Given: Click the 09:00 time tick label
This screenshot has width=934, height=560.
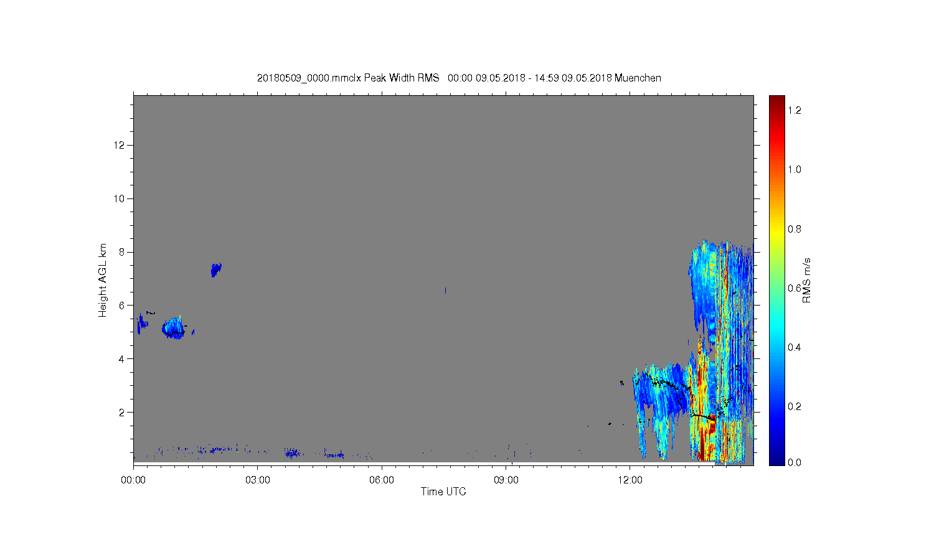Looking at the screenshot, I should point(506,480).
